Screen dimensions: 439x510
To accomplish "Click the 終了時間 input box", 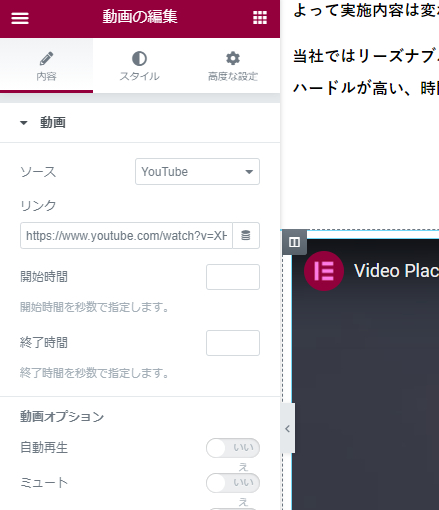I will [x=233, y=343].
